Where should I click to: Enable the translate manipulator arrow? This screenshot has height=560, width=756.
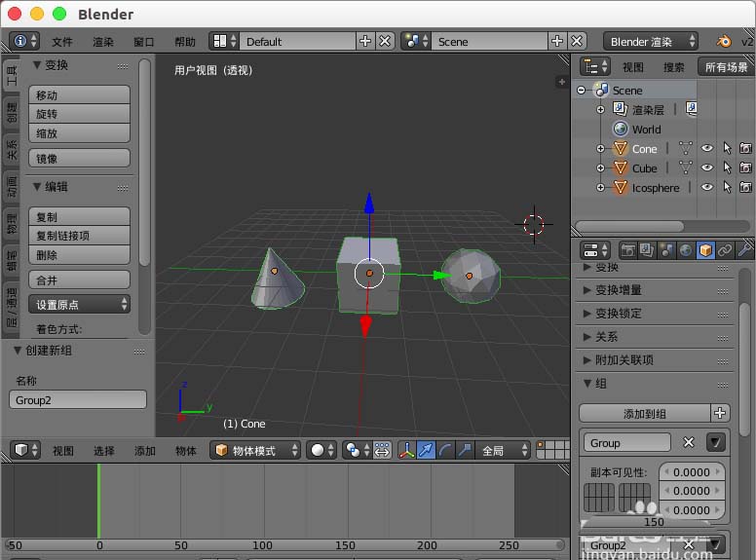coord(426,450)
